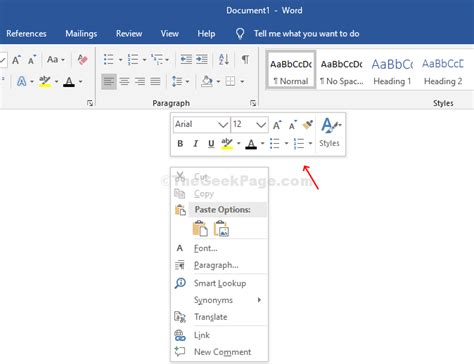
Task: Toggle Show/Hide paragraph marks
Action: click(245, 60)
